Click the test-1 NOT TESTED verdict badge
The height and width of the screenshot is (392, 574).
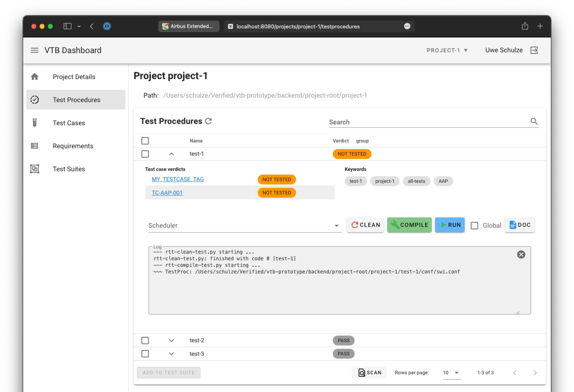coord(352,154)
